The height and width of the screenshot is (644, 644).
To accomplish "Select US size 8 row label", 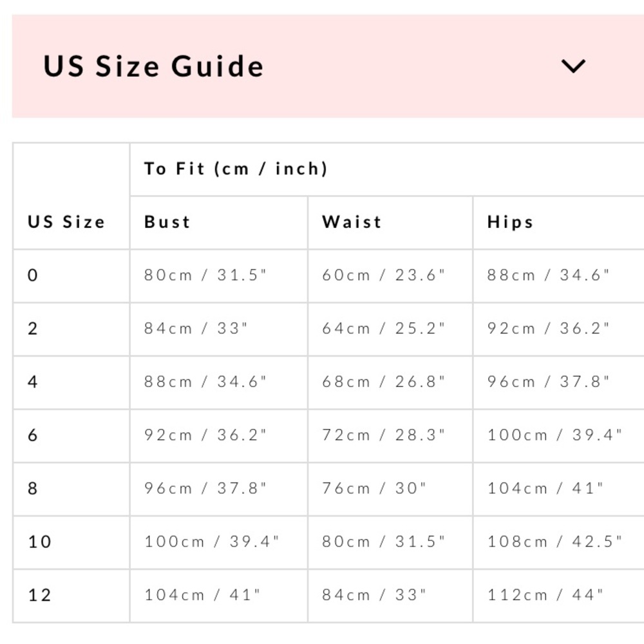I will [32, 488].
